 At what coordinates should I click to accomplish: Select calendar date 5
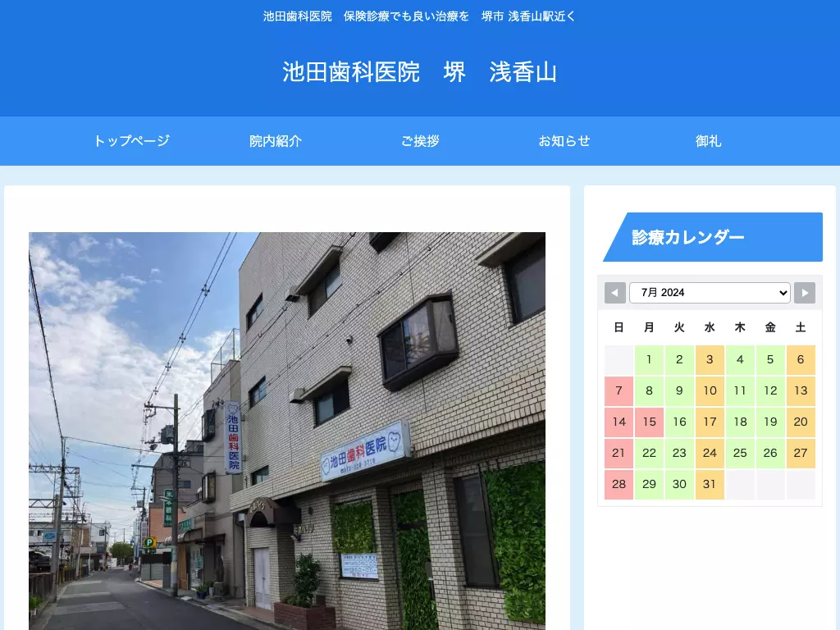click(x=770, y=359)
